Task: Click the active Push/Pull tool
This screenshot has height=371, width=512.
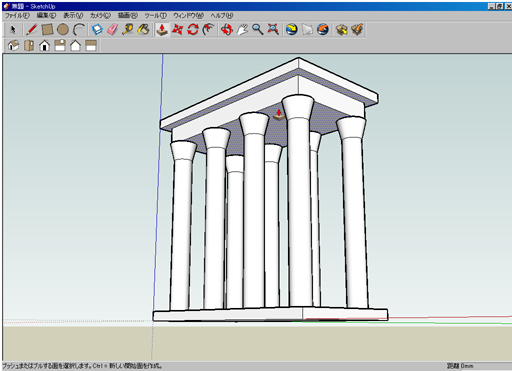Action: coord(162,30)
